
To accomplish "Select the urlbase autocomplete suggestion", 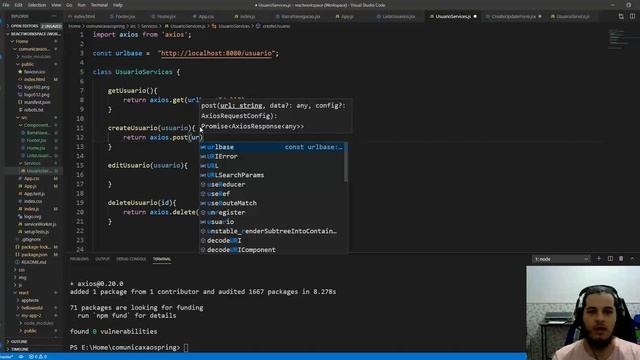I will [x=272, y=147].
